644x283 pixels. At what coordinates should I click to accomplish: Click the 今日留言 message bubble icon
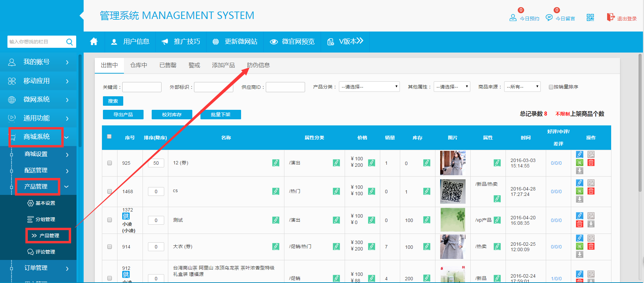click(x=549, y=18)
